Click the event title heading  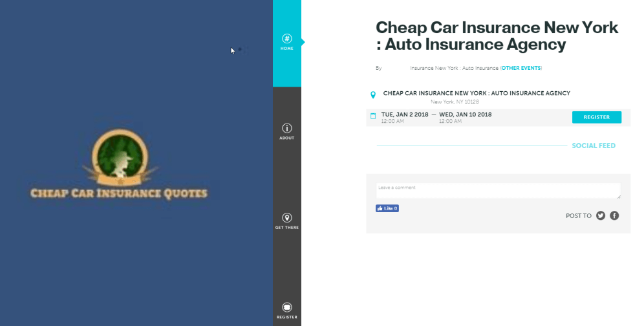pos(497,36)
